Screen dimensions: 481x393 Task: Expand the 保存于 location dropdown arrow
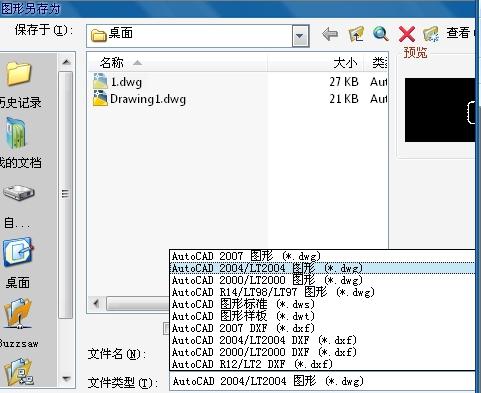(x=300, y=35)
